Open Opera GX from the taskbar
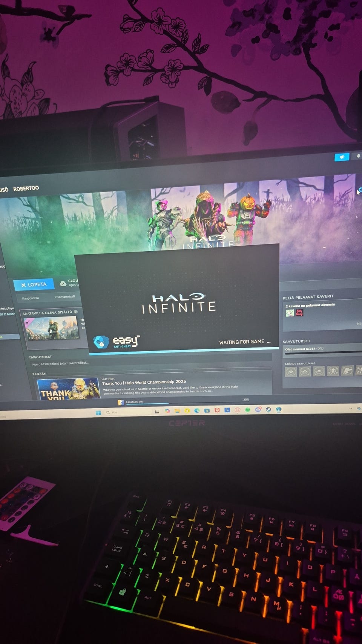The image size is (362, 644). 237,410
